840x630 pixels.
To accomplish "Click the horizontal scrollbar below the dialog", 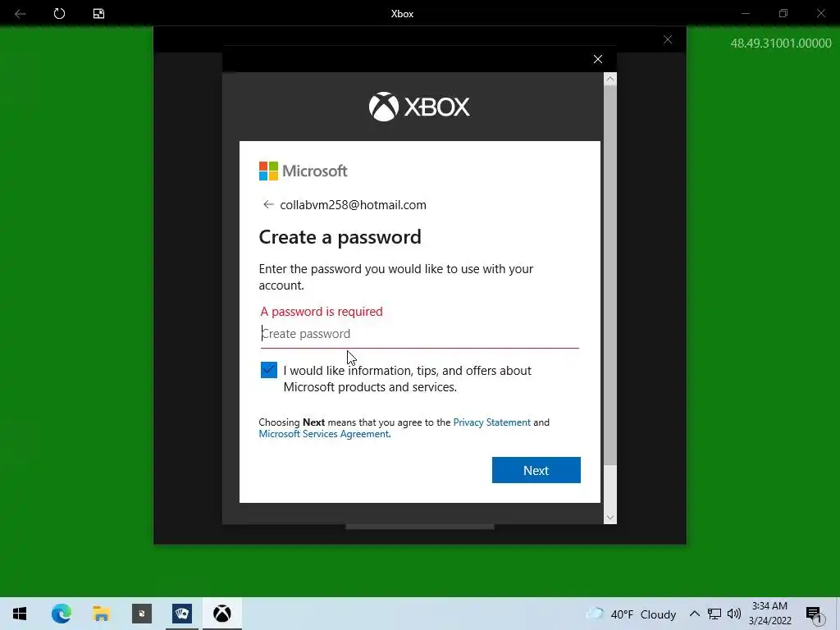I will click(419, 527).
